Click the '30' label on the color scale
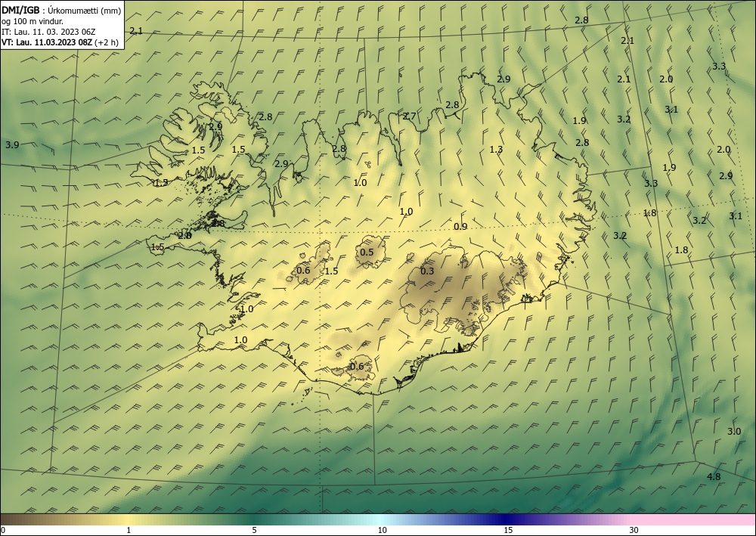 click(634, 531)
